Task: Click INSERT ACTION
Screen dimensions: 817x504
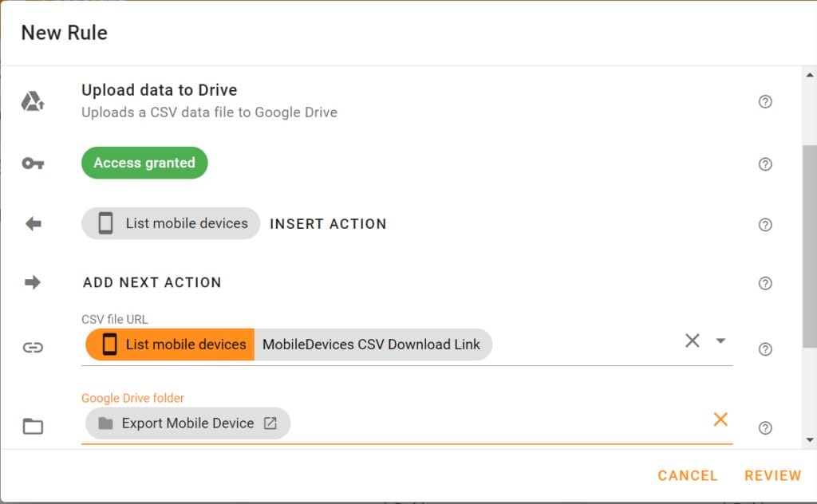Action: click(x=328, y=224)
